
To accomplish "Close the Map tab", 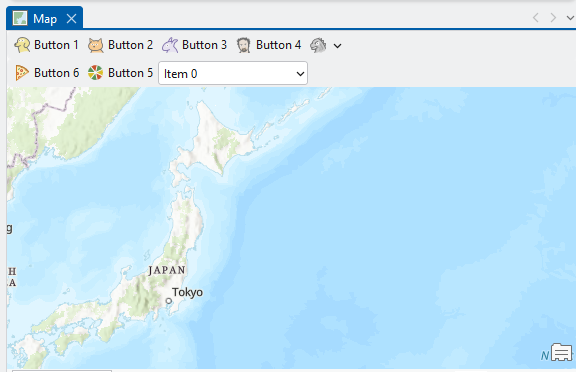I will (x=72, y=18).
